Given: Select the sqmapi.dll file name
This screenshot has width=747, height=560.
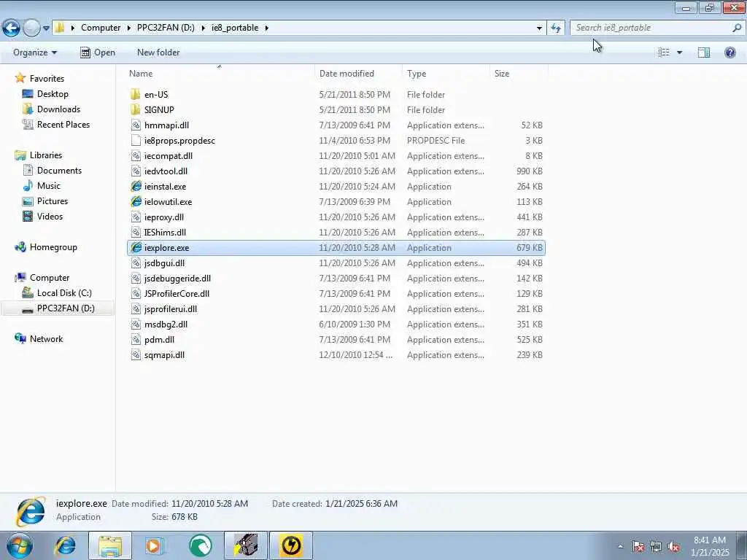Looking at the screenshot, I should tap(164, 355).
